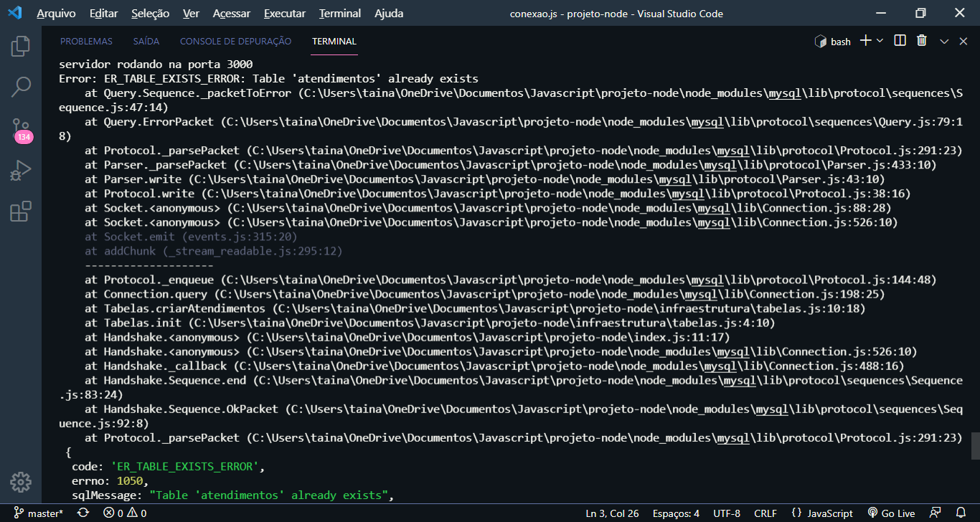Click 'ER_TABLE_EXISTS_ERROR' code value
Screen dimensions: 980x522
pos(185,466)
